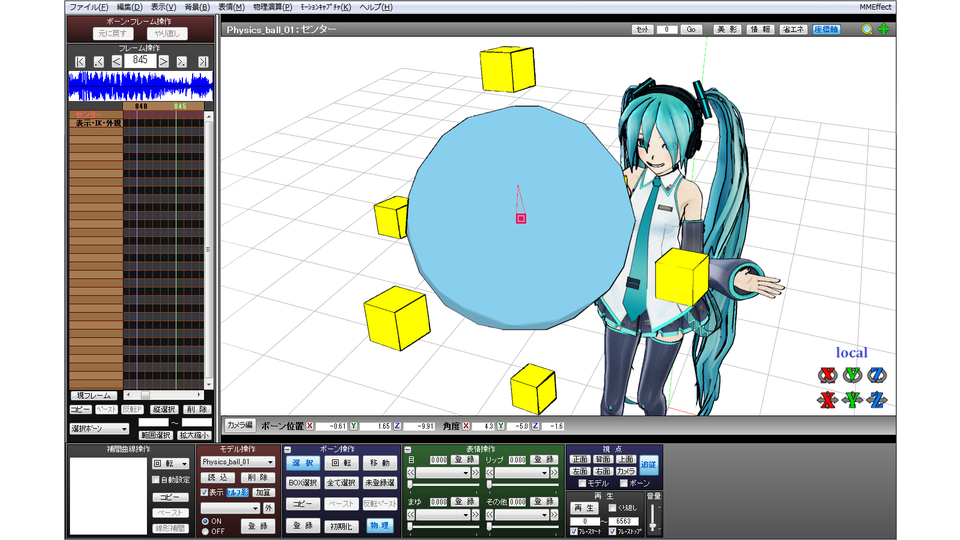This screenshot has width=960, height=540.
Task: Click the 追従 follow button
Action: 648,465
